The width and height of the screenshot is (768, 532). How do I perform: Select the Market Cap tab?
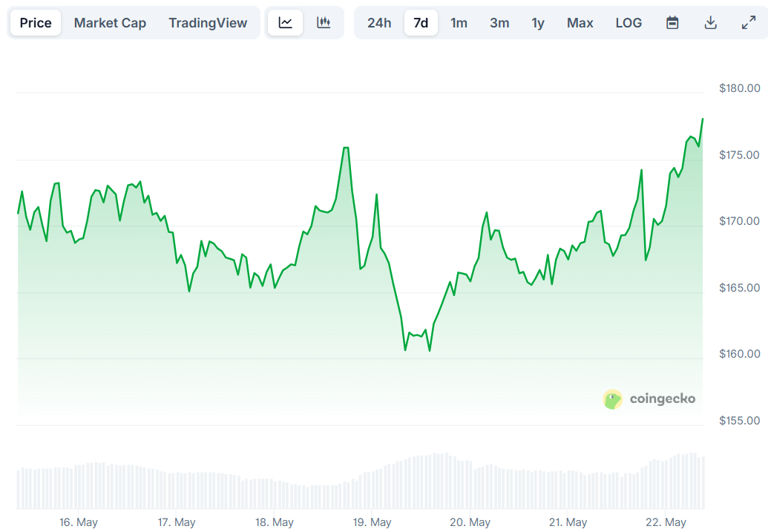[x=111, y=22]
